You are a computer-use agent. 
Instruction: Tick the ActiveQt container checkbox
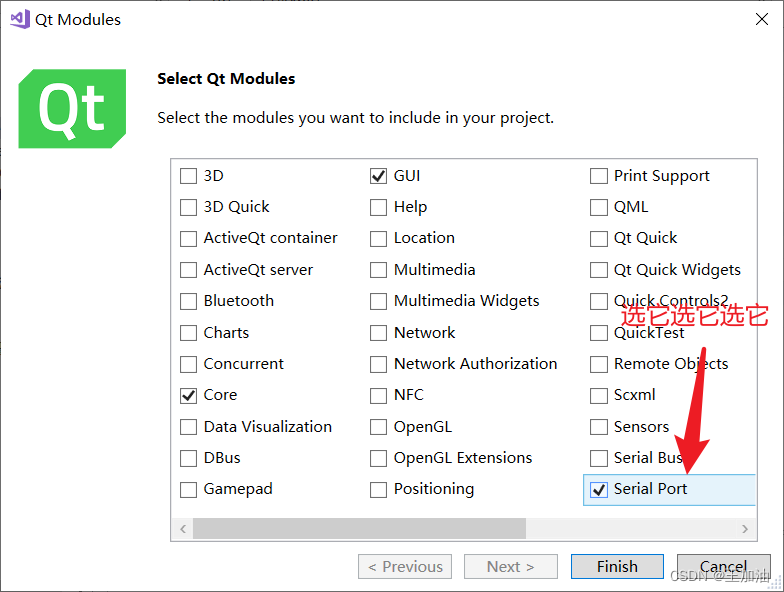click(188, 238)
